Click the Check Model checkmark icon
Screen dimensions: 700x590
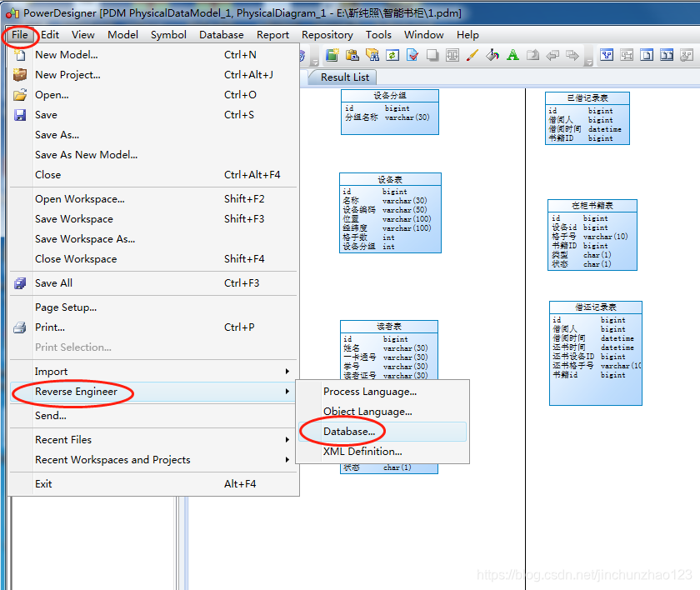pyautogui.click(x=412, y=55)
